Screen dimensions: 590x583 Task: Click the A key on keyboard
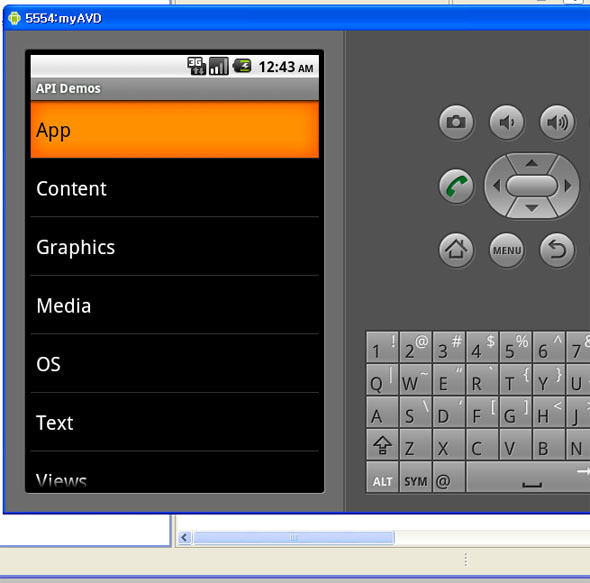(x=382, y=412)
